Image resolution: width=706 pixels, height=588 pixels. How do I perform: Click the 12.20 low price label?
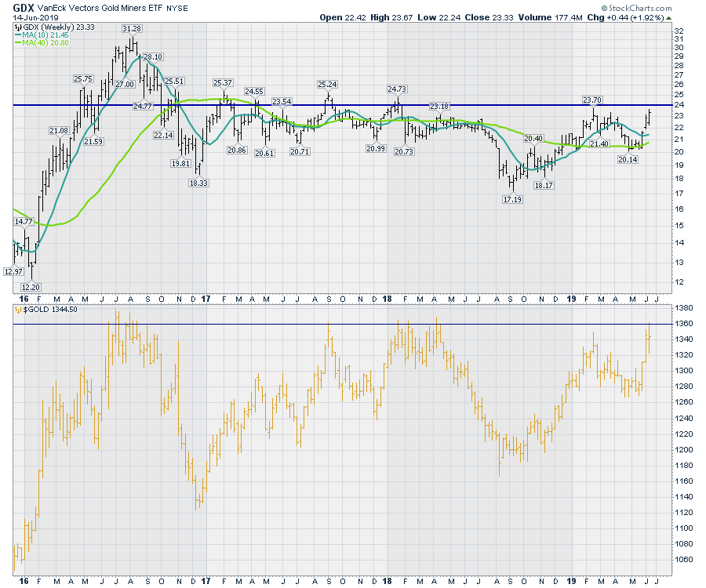coord(32,287)
